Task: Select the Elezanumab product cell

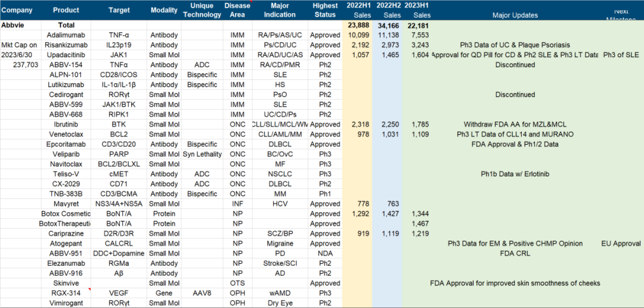Action: click(x=66, y=263)
